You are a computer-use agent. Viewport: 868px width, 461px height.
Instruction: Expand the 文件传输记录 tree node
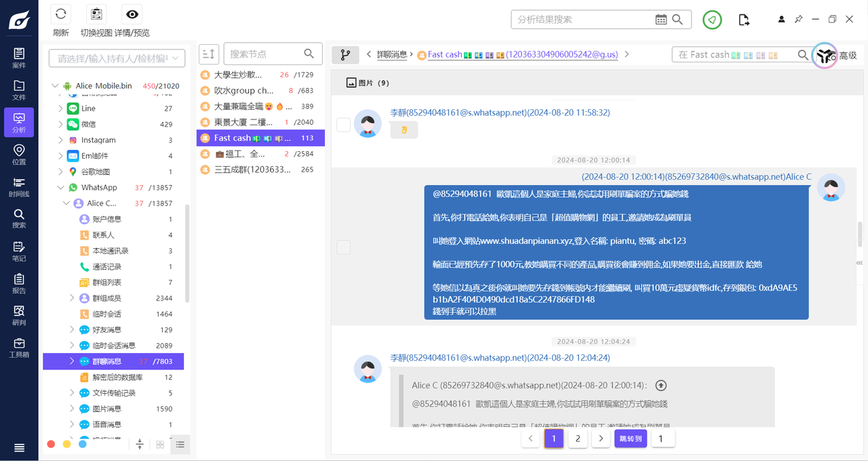point(72,393)
